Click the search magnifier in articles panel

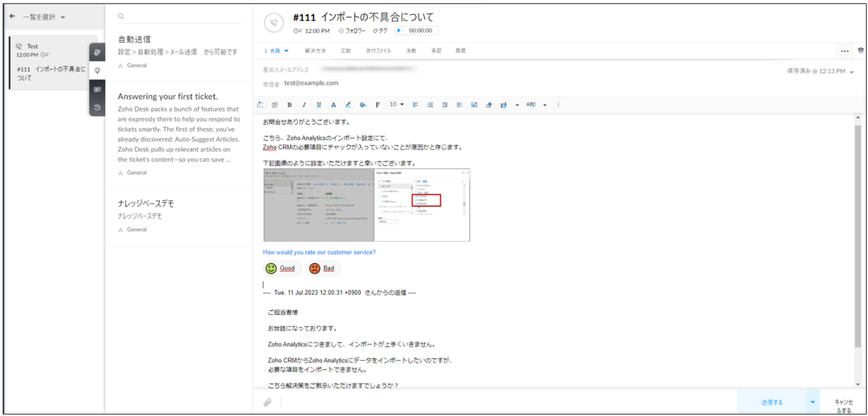click(x=121, y=17)
